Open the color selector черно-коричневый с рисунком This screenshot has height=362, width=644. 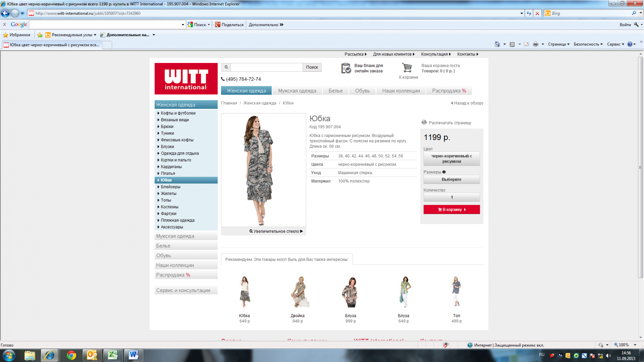click(452, 159)
